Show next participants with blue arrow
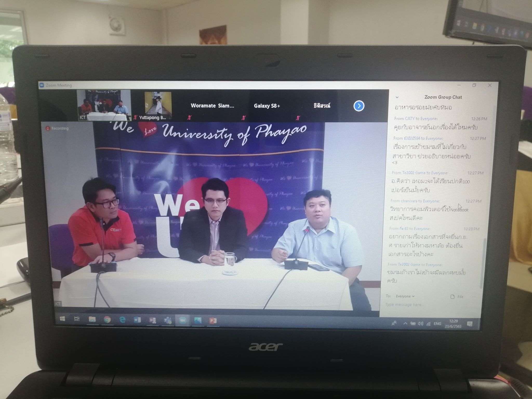The height and width of the screenshot is (399, 532). [x=359, y=106]
